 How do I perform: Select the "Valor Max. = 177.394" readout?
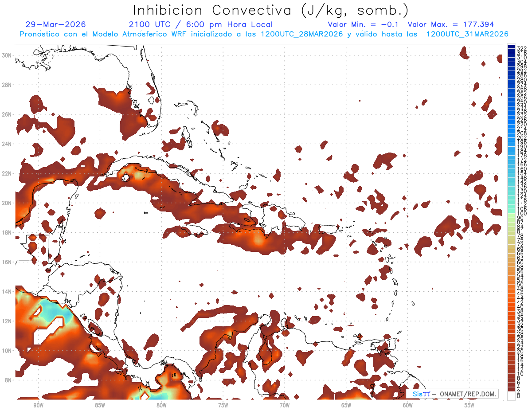pos(450,24)
